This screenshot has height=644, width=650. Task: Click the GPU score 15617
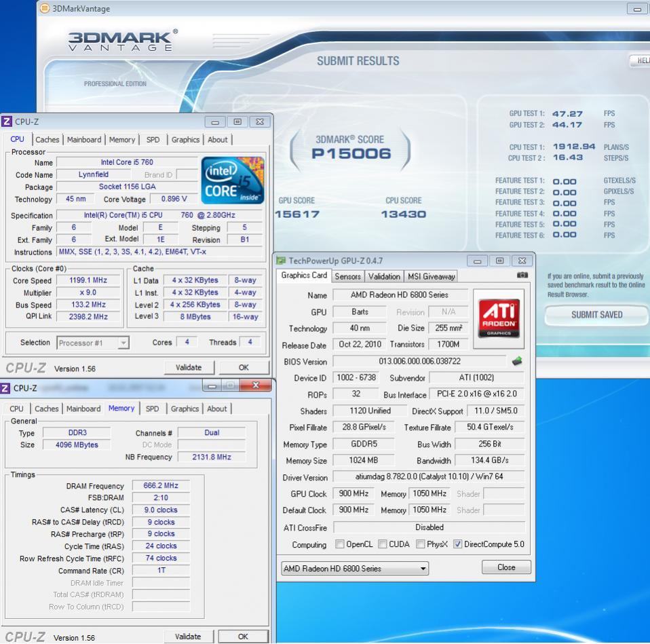[x=297, y=214]
